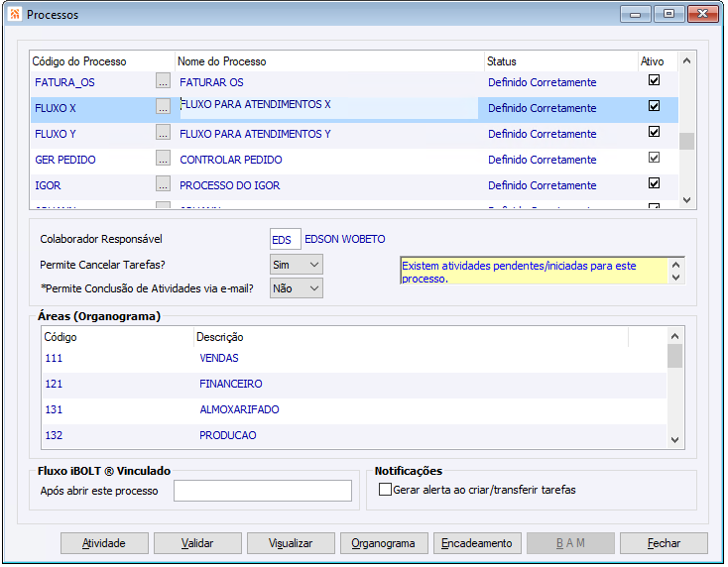This screenshot has width=728, height=567.
Task: Click the process list scroll down arrow
Action: (686, 200)
